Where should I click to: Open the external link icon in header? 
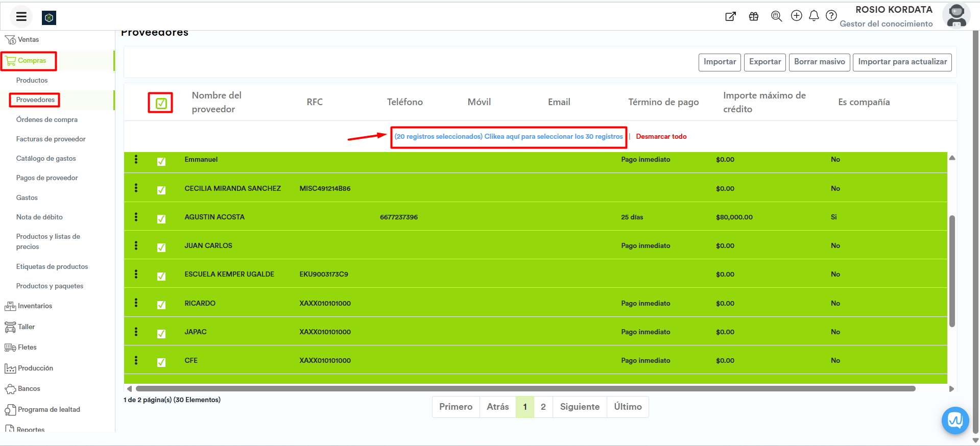[730, 16]
